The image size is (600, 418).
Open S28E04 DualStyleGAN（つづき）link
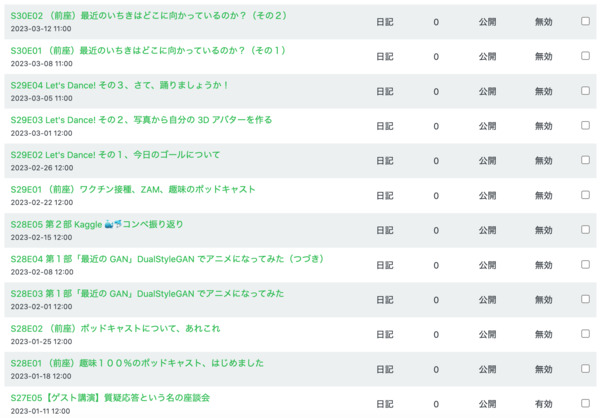click(x=168, y=259)
